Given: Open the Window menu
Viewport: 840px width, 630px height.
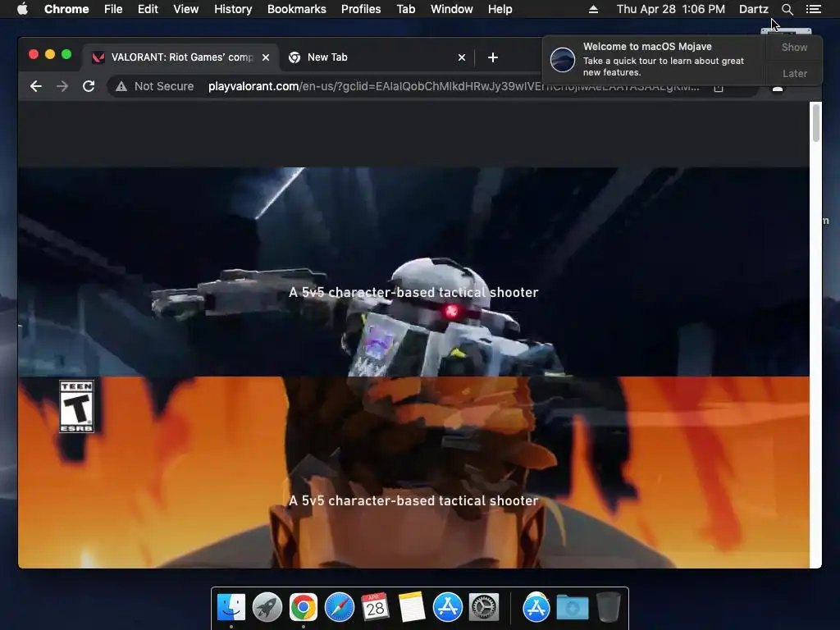Looking at the screenshot, I should pos(452,9).
